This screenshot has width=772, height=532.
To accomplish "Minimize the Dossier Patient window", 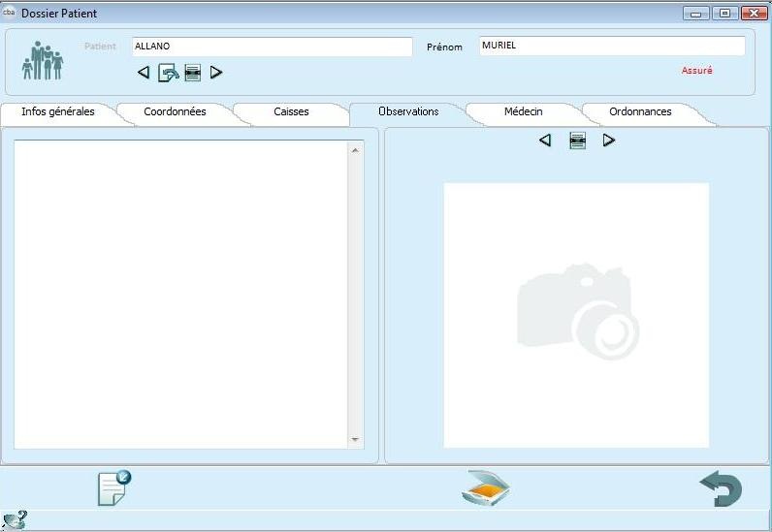I will tap(695, 14).
